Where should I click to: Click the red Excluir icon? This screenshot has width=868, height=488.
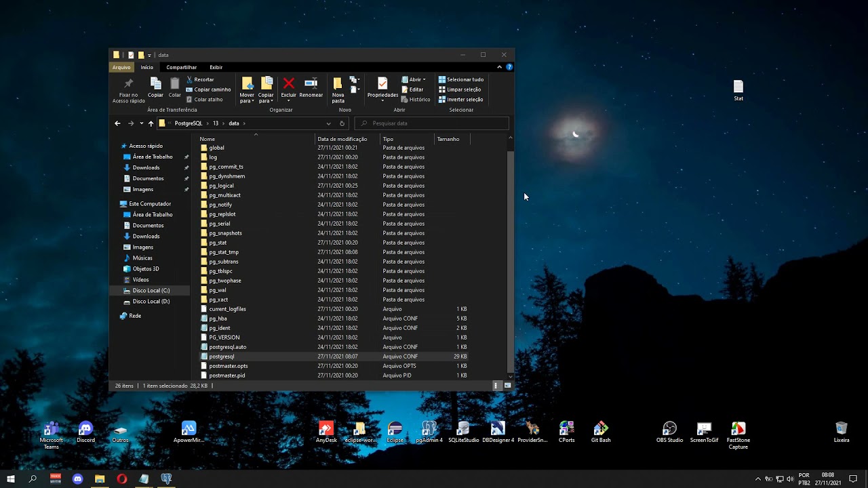(289, 83)
